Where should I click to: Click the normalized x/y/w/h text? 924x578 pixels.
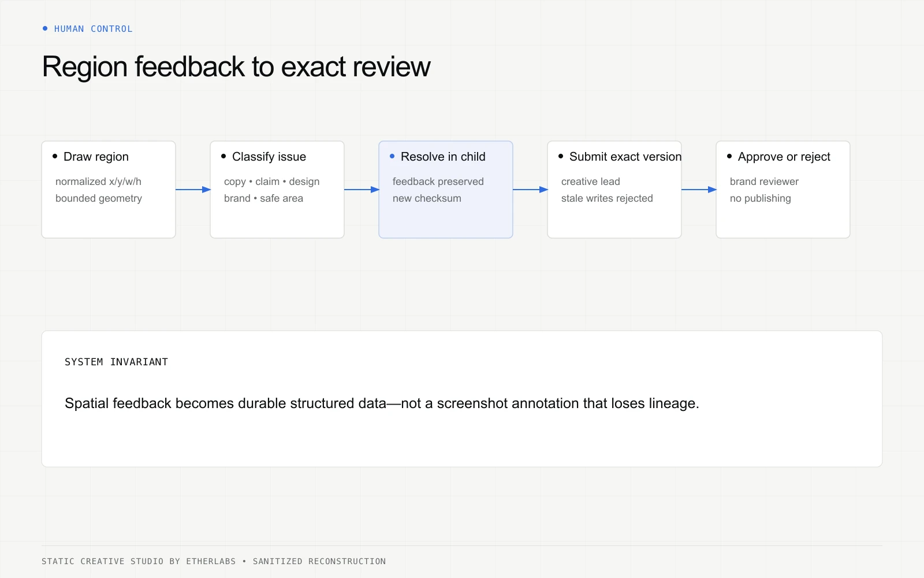pyautogui.click(x=98, y=181)
